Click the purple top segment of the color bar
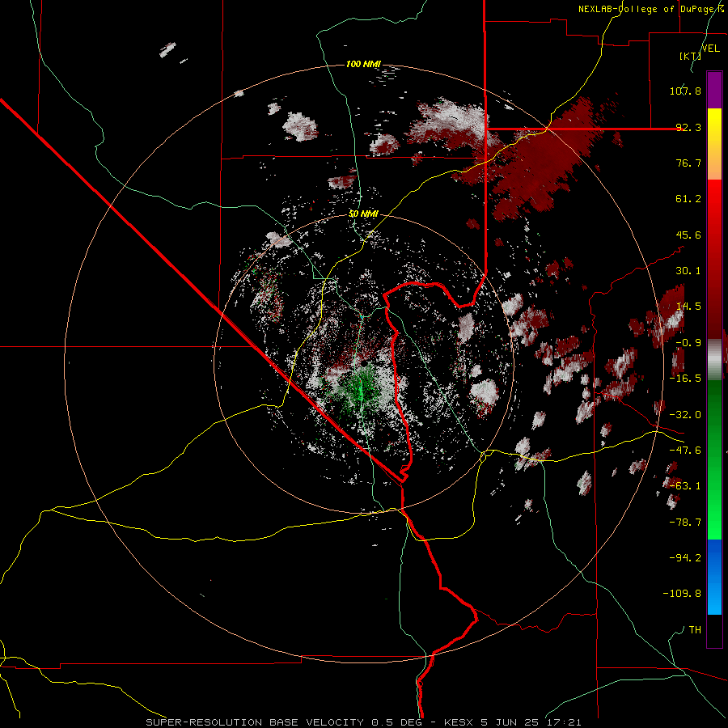Viewport: 728px width, 728px height. pos(714,90)
